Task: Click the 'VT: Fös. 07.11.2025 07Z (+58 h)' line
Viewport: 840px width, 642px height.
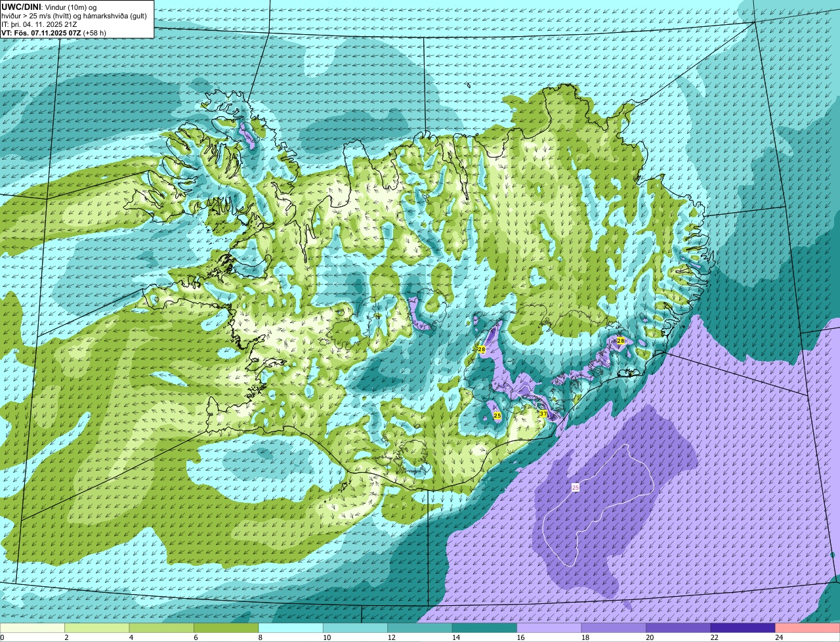Action: [54, 32]
